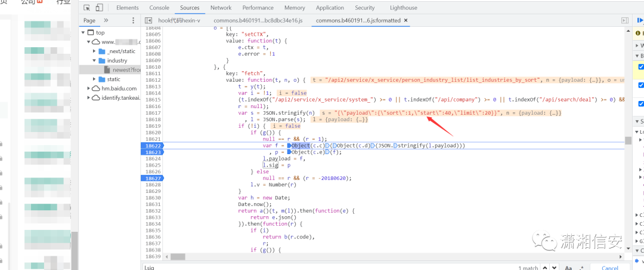Uncheck the first breakpoint checkbox
Viewport: 644px width, 270px height.
641,67
